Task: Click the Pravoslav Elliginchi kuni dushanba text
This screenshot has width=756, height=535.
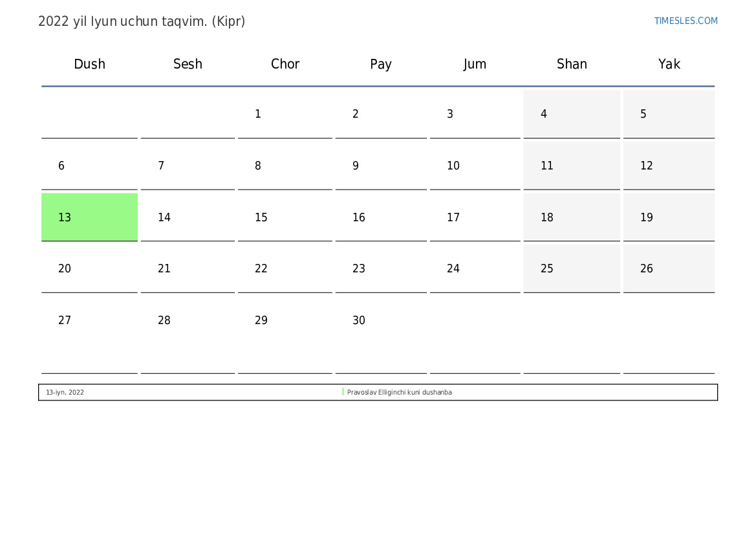Action: 399,393
